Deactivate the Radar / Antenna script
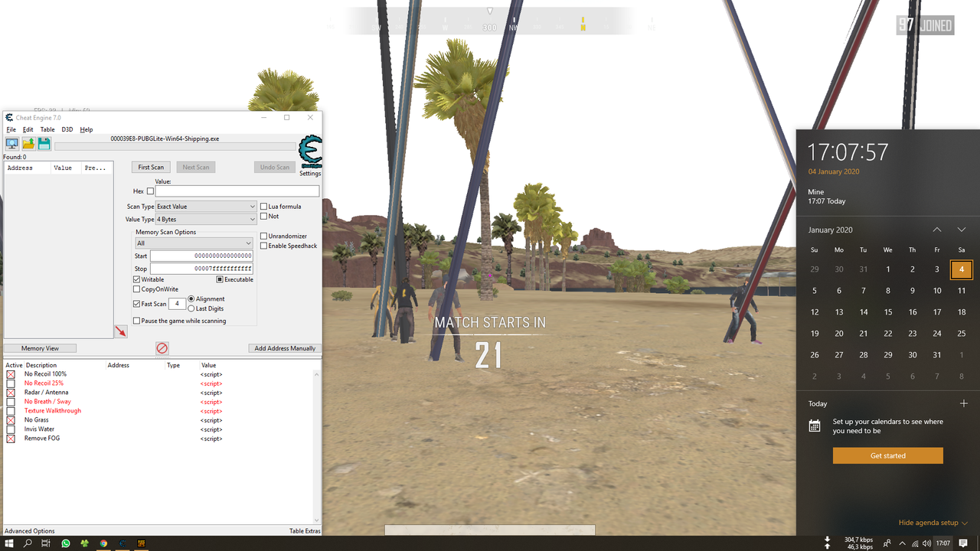Screen dimensions: 980x551 (x=11, y=393)
